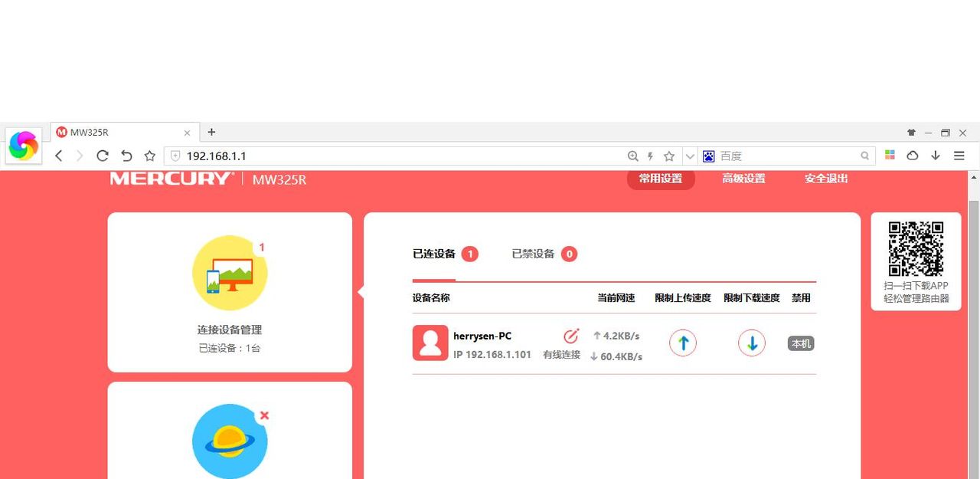
Task: Click the 已连设备：1台 text
Action: point(230,348)
